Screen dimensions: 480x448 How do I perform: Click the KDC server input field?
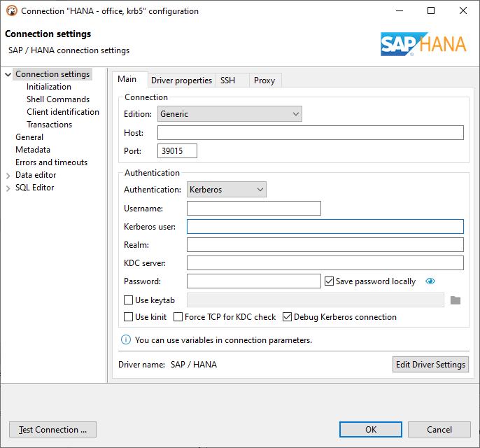coord(325,263)
